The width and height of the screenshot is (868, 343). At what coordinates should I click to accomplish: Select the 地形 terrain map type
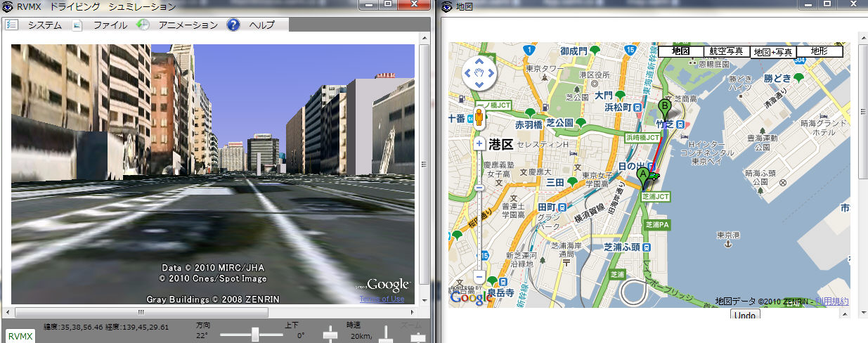819,51
